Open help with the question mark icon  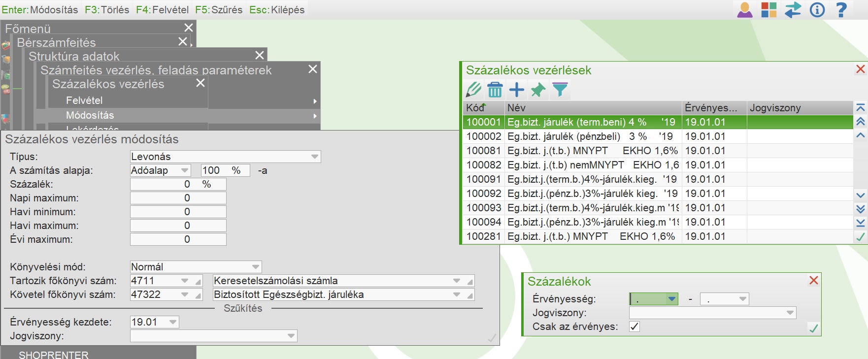pyautogui.click(x=841, y=10)
